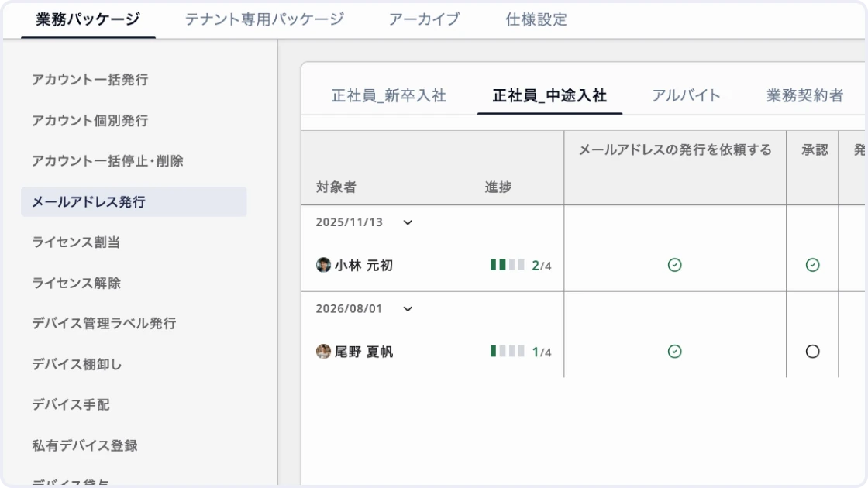Click the date 2026/08/01
868x488 pixels.
tap(350, 309)
